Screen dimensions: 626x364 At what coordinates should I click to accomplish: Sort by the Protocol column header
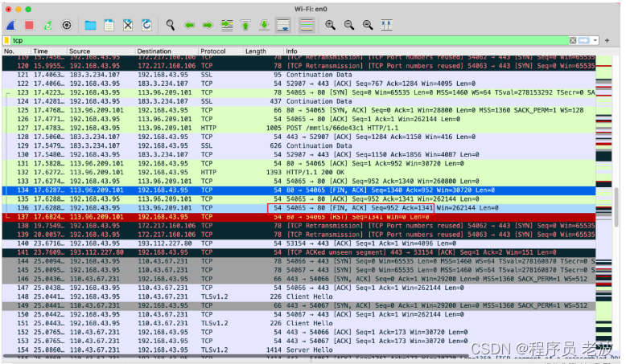220,51
